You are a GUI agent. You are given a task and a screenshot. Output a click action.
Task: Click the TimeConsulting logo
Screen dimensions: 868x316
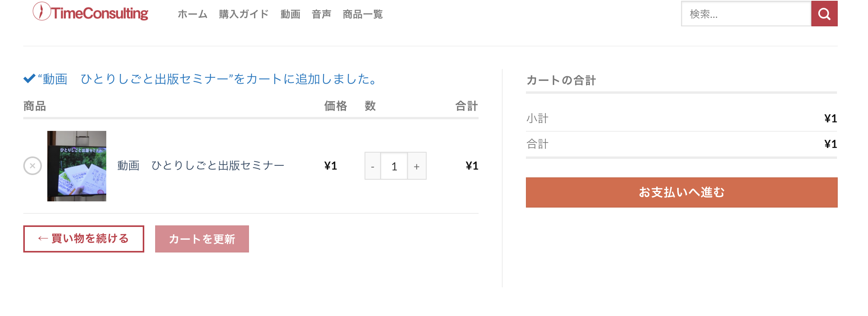91,12
